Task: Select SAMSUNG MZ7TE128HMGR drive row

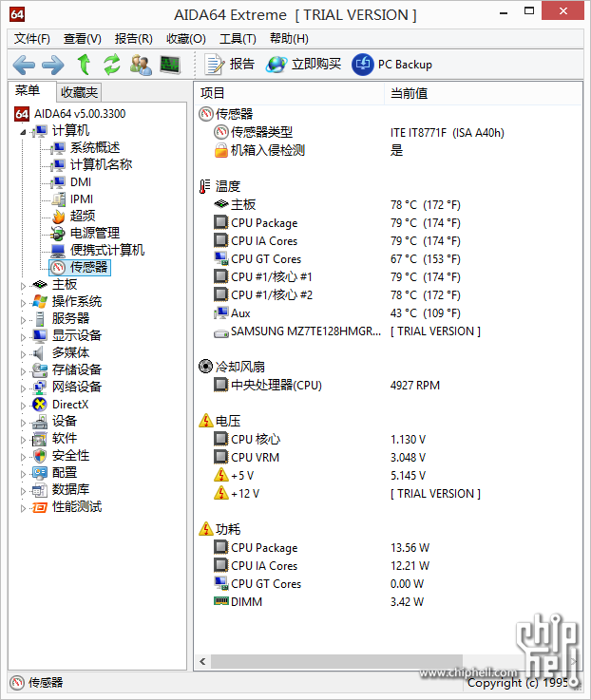Action: point(389,331)
